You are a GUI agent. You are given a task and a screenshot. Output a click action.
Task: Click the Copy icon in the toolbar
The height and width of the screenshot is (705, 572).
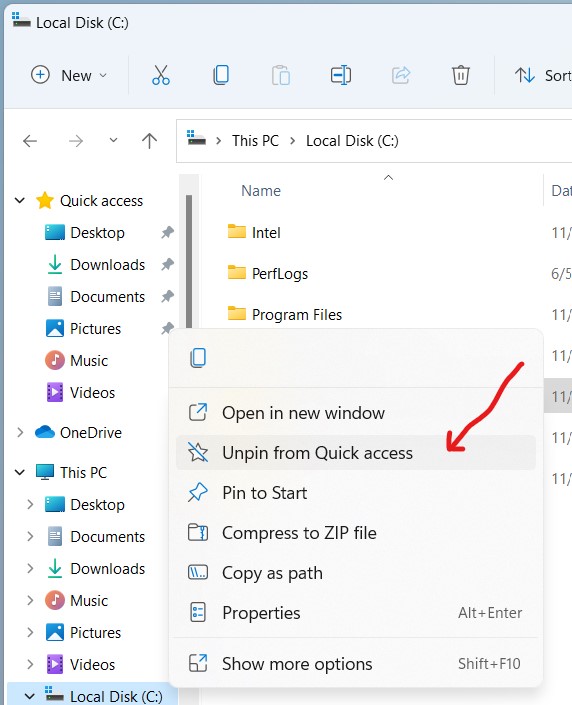point(221,75)
